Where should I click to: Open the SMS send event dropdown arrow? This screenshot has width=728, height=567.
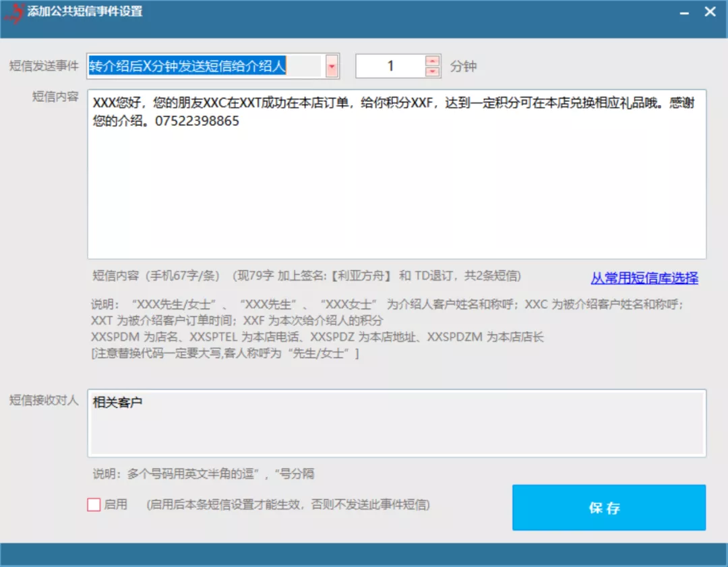point(331,65)
